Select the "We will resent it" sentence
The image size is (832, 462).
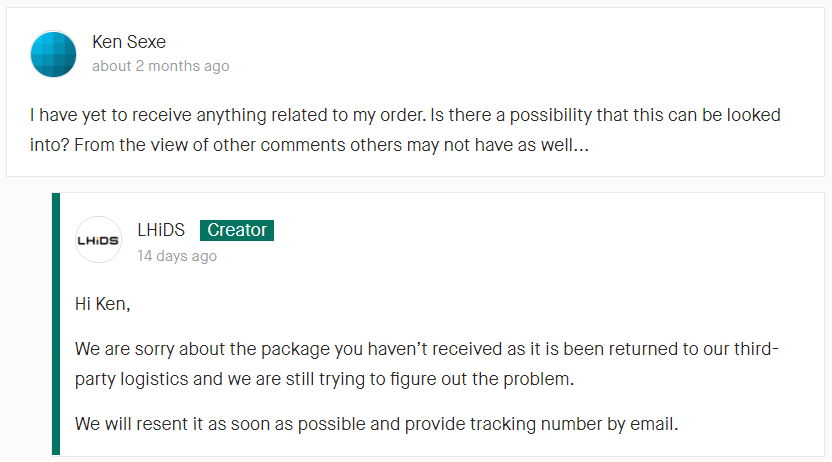click(376, 424)
